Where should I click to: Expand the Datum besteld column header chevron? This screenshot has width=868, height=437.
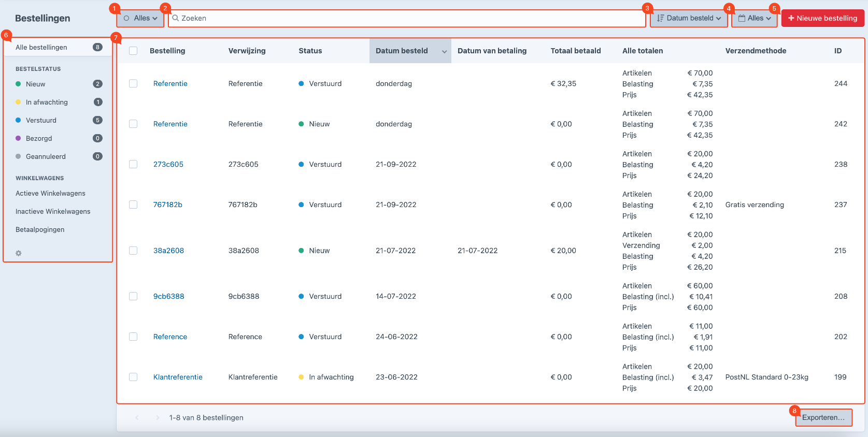pyautogui.click(x=444, y=51)
